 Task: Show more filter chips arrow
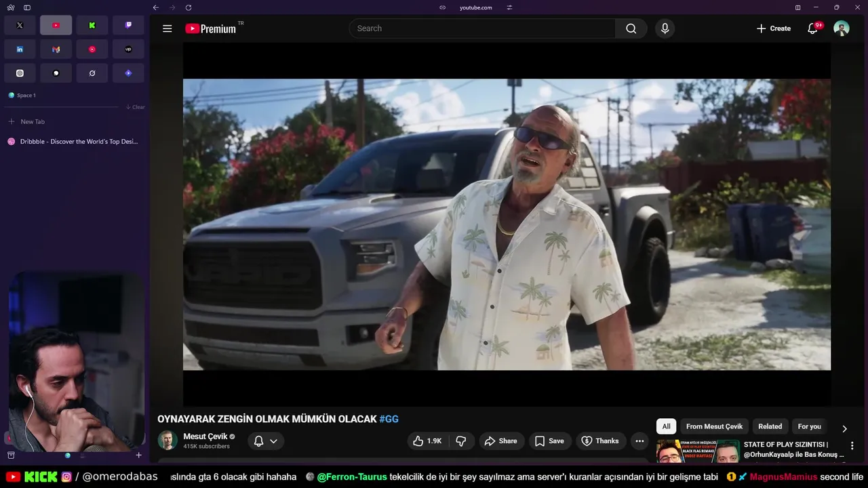tap(844, 428)
